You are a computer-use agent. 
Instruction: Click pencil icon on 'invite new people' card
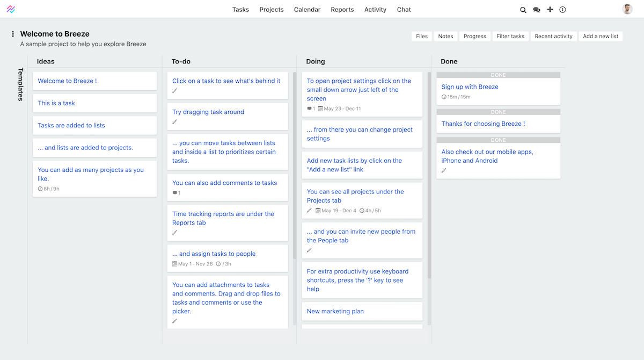pyautogui.click(x=309, y=250)
